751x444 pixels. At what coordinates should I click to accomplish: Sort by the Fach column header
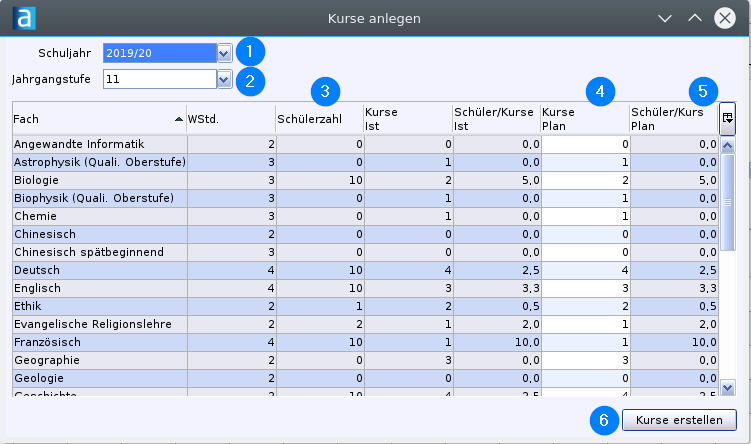(99, 119)
